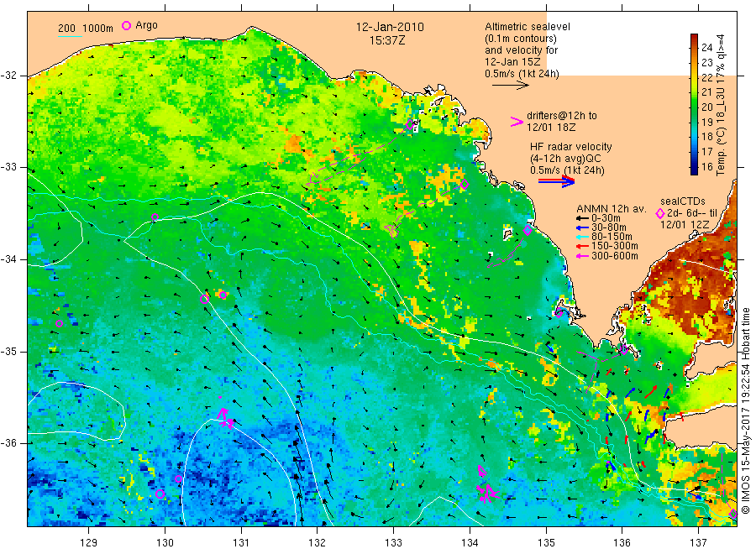756x554 pixels.
Task: Click the longitude axis label '133'
Action: pos(393,543)
